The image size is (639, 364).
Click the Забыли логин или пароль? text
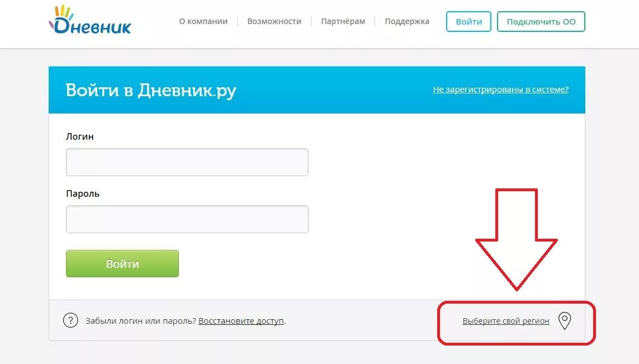[141, 321]
